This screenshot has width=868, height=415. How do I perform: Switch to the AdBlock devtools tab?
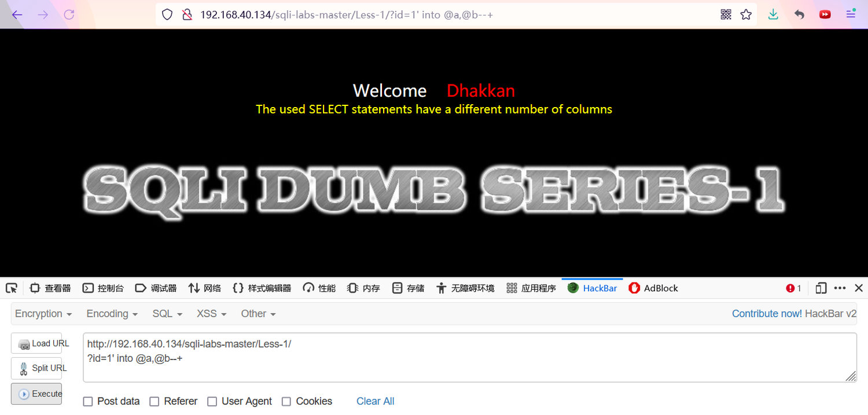[x=653, y=288]
